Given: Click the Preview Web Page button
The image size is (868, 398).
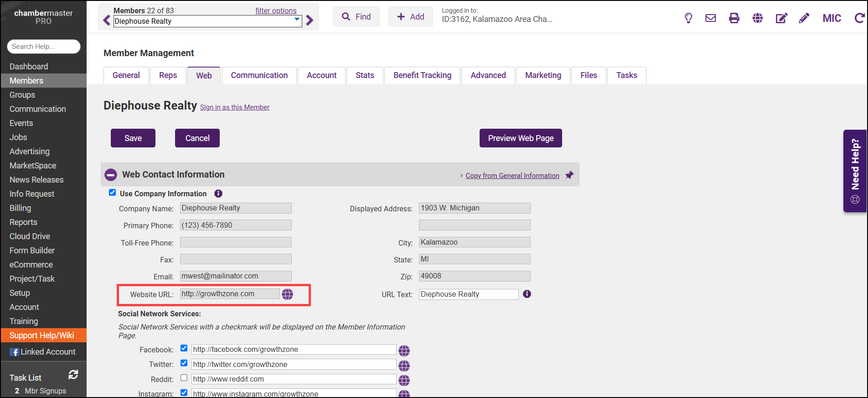Looking at the screenshot, I should [x=521, y=138].
